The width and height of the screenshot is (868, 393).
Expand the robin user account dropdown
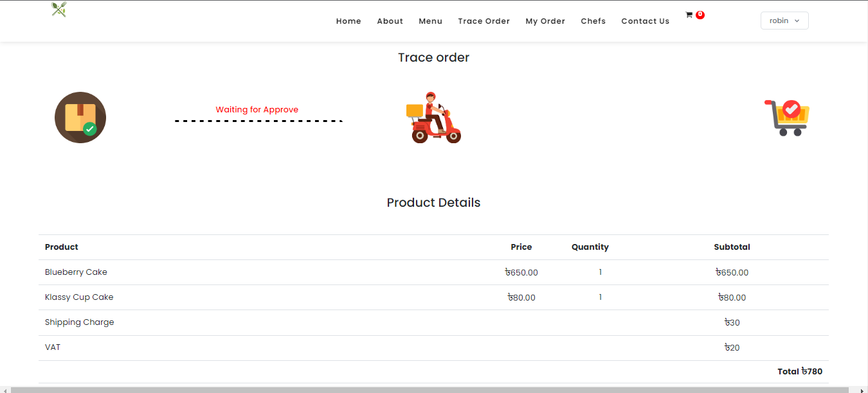pyautogui.click(x=784, y=21)
